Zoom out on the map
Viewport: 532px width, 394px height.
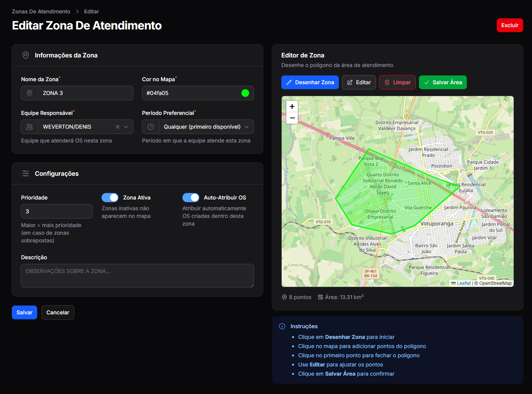(292, 118)
